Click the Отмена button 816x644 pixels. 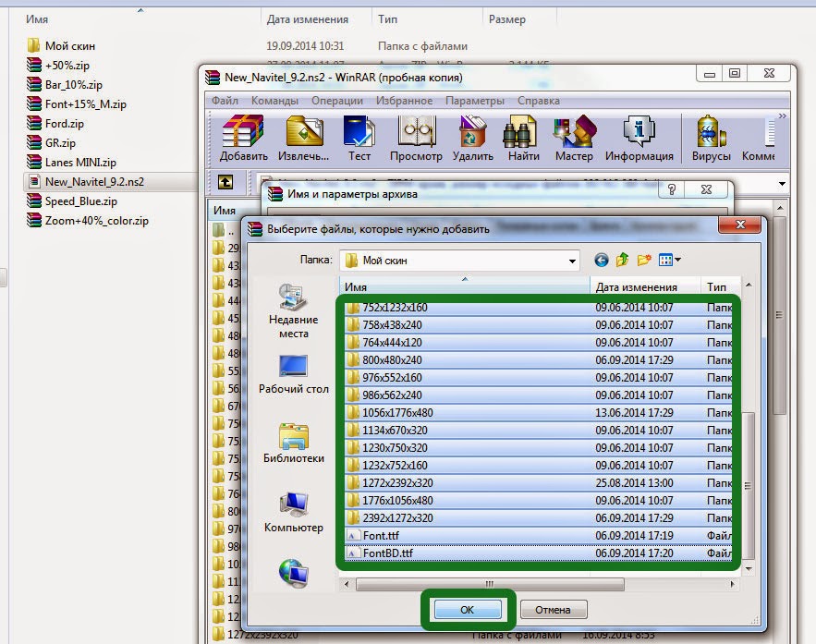(554, 610)
